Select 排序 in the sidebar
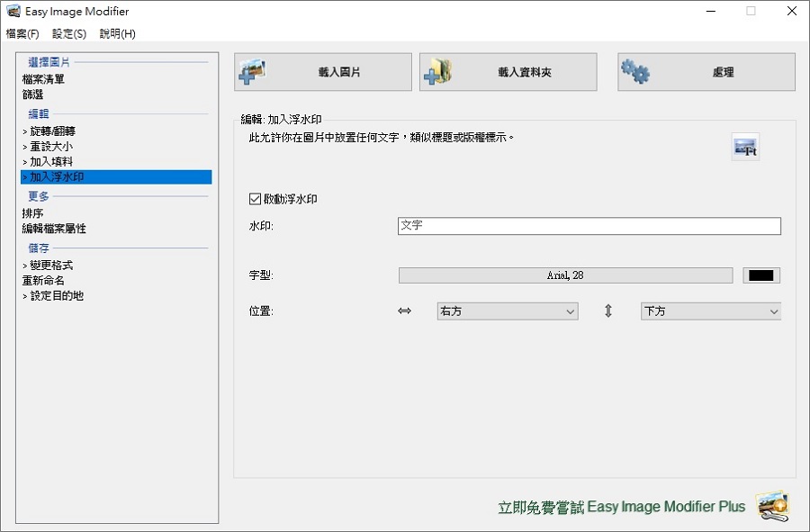Viewport: 810px width, 532px height. pos(33,213)
